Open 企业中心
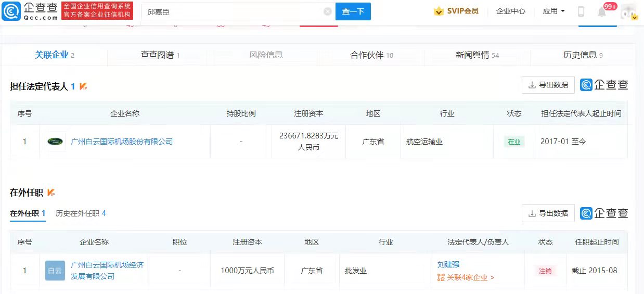 click(511, 11)
